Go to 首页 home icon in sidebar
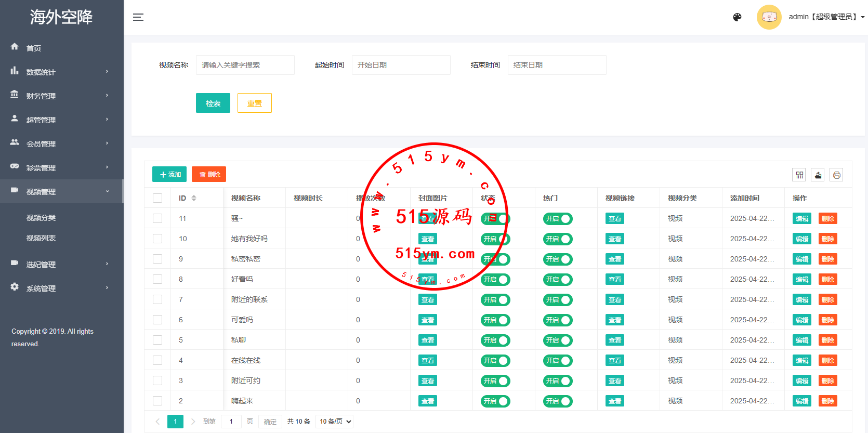Screen dimensions: 868x433 [x=15, y=47]
